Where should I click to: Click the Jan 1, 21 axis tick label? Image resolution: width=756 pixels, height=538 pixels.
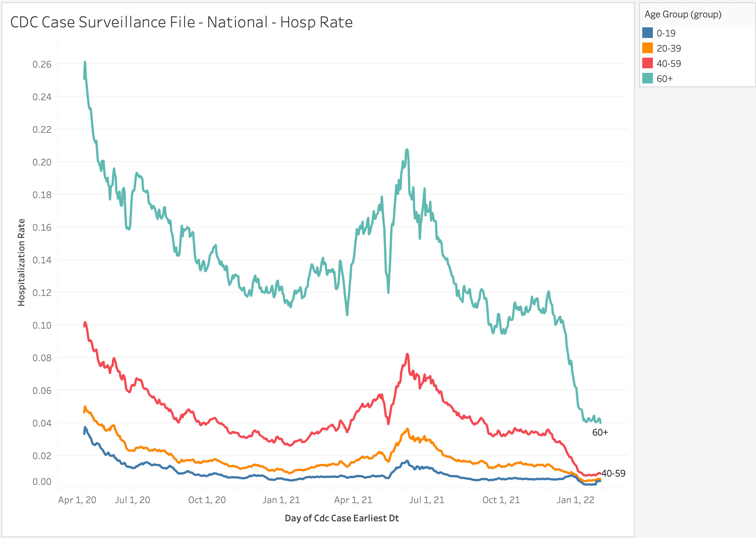pos(281,500)
